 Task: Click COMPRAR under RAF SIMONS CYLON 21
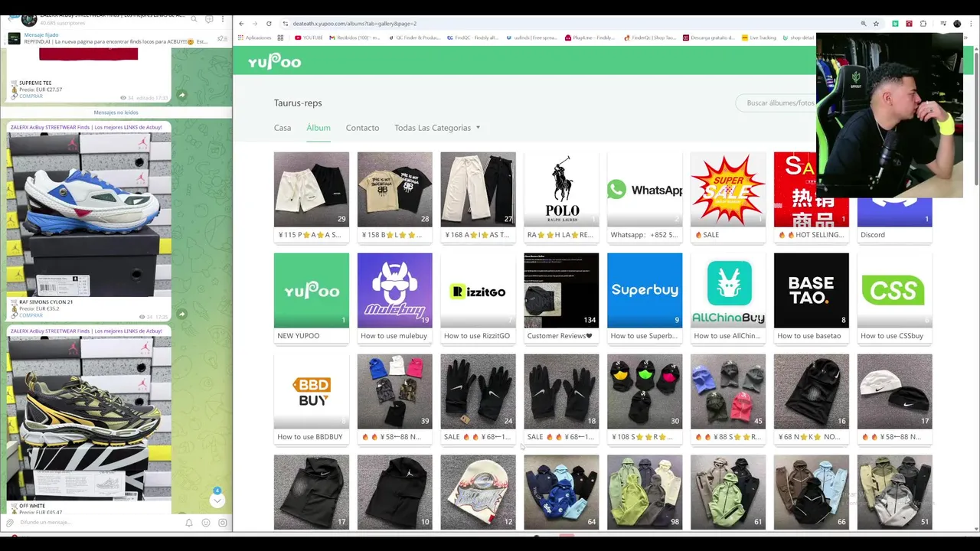[31, 315]
